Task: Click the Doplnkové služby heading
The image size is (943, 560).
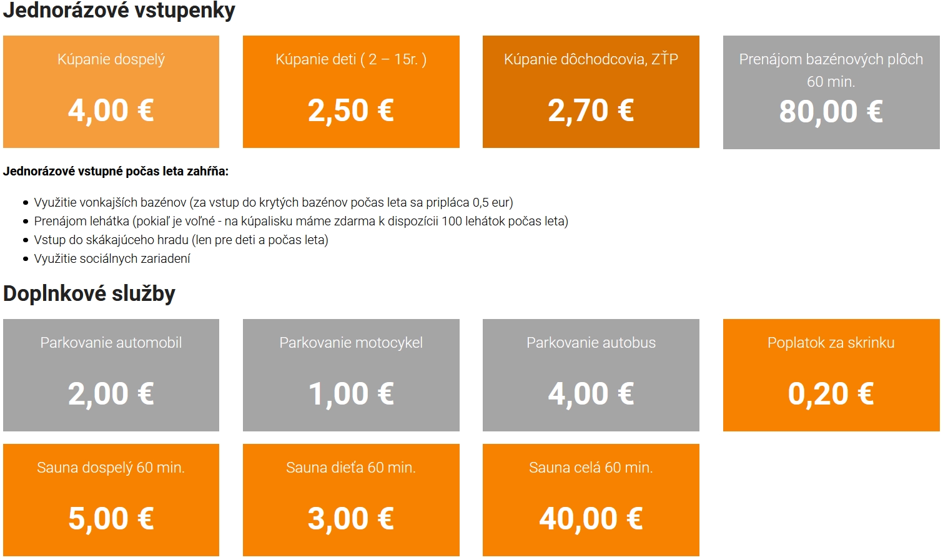Action: coord(89,293)
